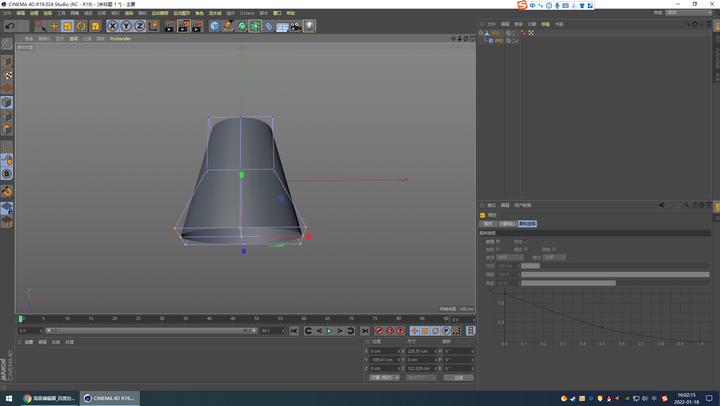Viewport: 720px width, 406px height.
Task: Select the Move tool
Action: (54, 26)
